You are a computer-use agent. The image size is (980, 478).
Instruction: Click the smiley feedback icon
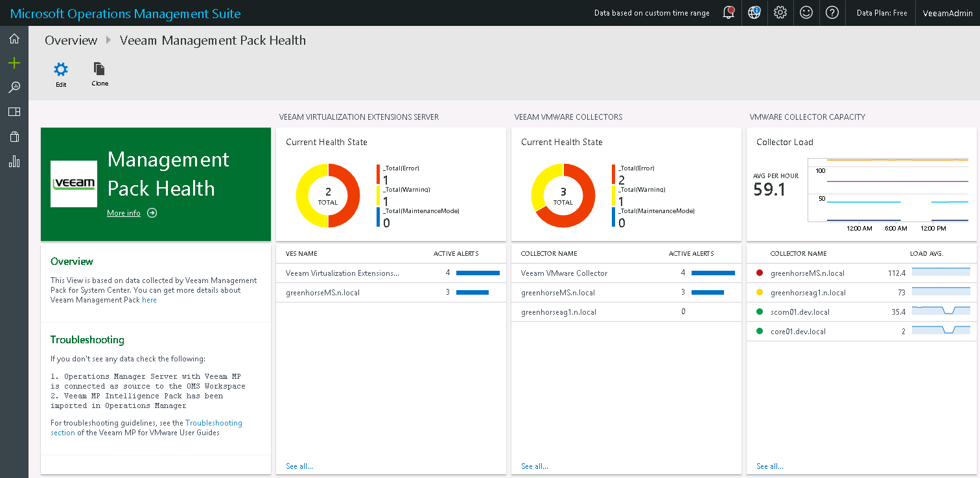coord(806,13)
